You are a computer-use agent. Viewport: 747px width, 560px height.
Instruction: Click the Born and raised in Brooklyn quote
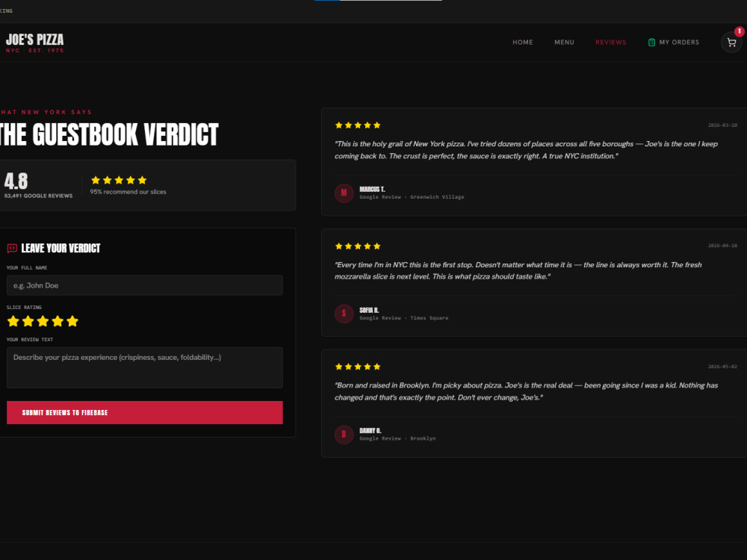(526, 391)
